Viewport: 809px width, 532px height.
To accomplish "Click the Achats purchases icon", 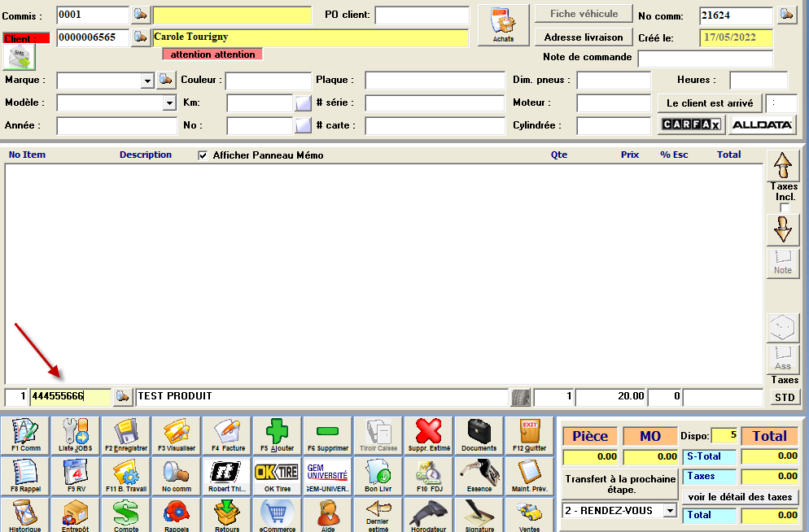I will 503,25.
